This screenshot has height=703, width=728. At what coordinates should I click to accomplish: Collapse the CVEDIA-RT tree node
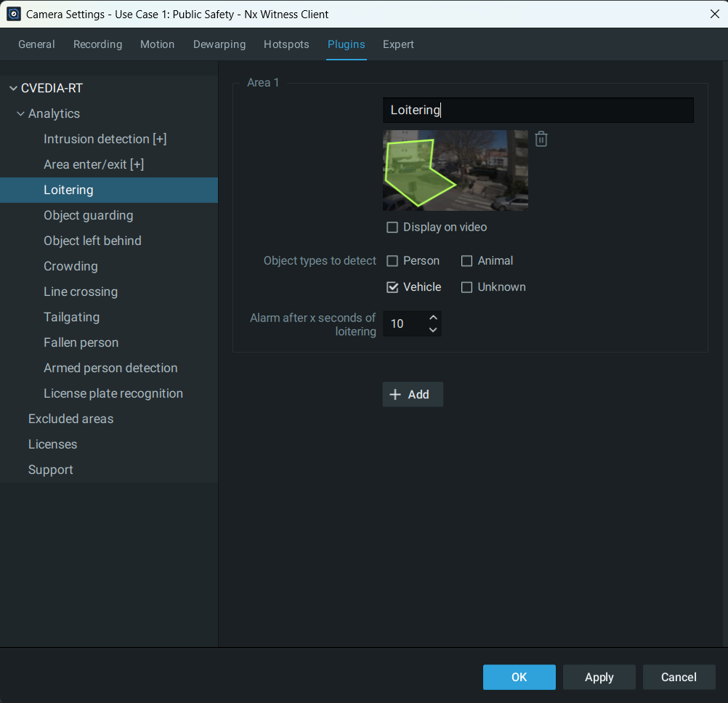(x=13, y=89)
